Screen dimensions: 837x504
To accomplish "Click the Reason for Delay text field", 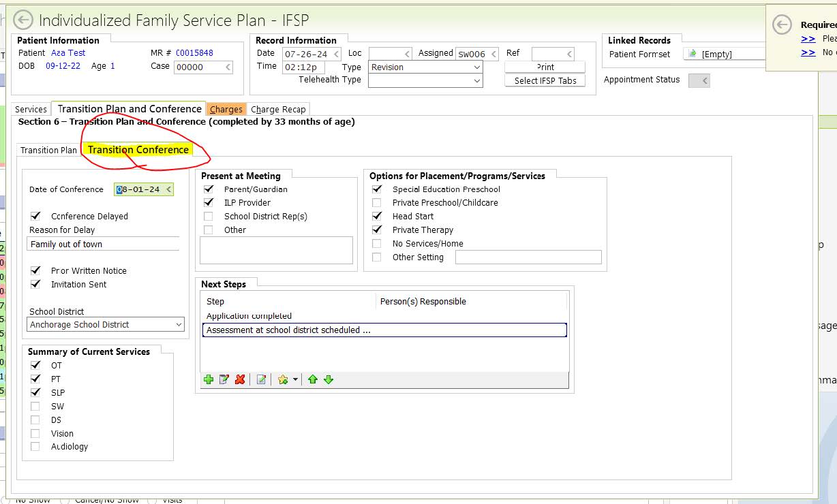I will pyautogui.click(x=104, y=244).
